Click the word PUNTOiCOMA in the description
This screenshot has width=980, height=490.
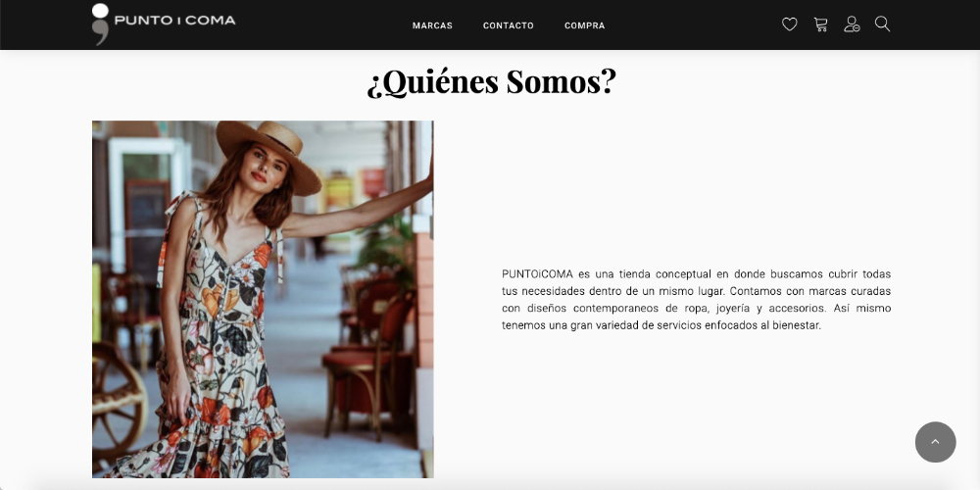pos(537,274)
